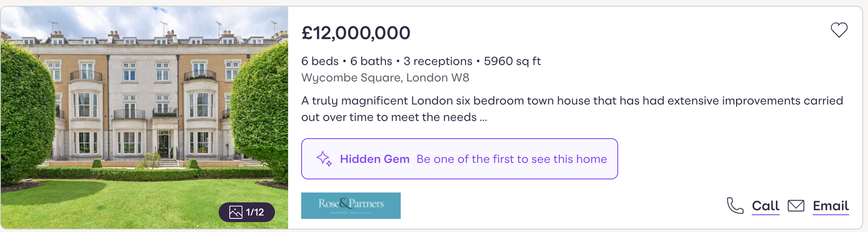This screenshot has width=868, height=232.
Task: Click the Email link
Action: pos(830,206)
